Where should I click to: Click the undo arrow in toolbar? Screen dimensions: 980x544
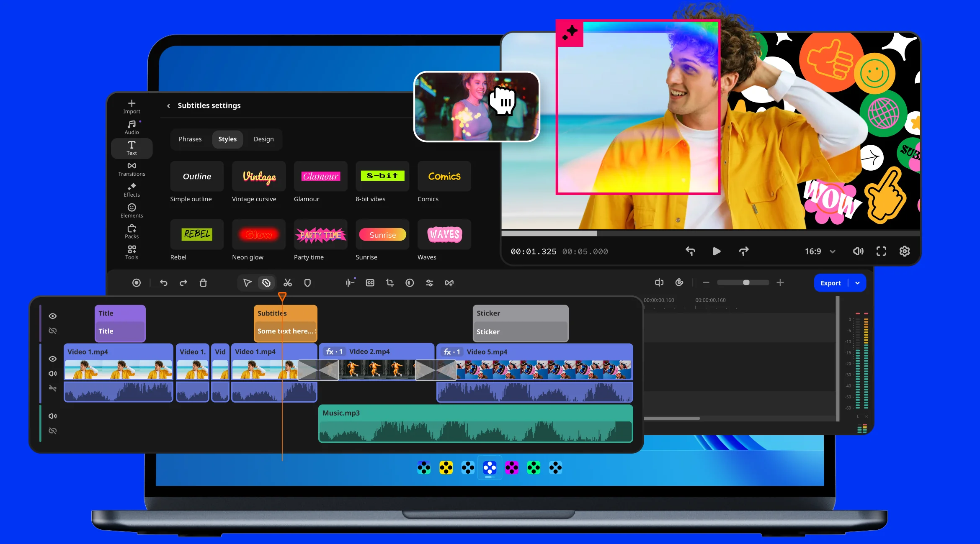click(x=164, y=283)
